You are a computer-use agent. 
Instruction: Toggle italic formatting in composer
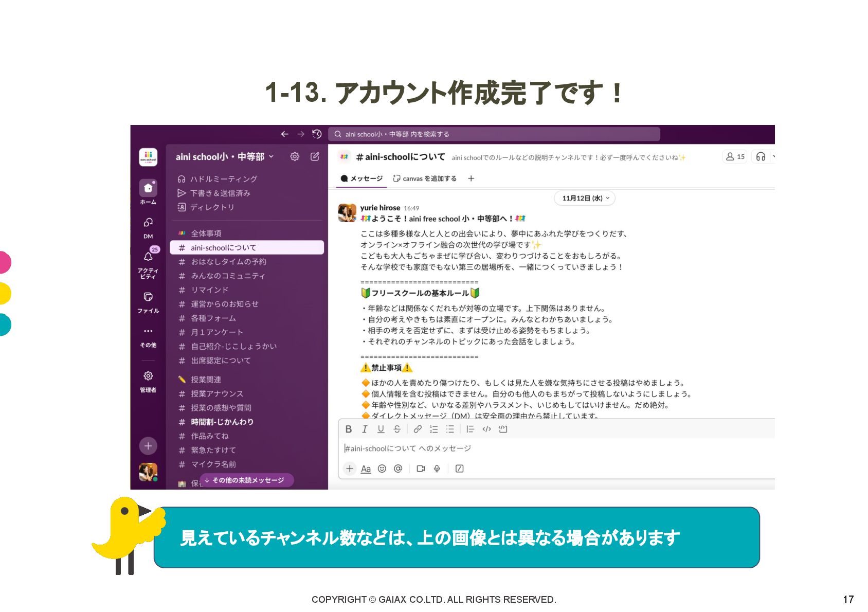pos(365,429)
